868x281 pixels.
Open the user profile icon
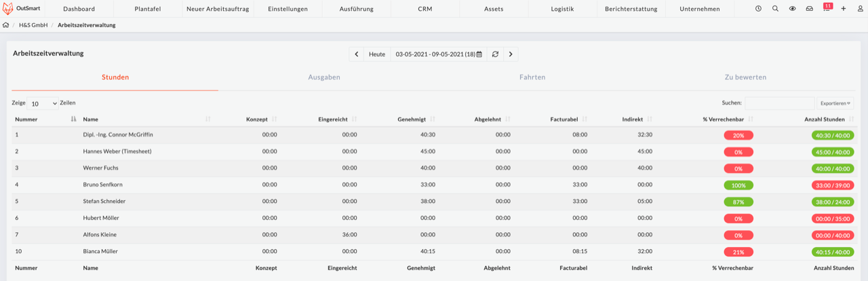(x=861, y=9)
